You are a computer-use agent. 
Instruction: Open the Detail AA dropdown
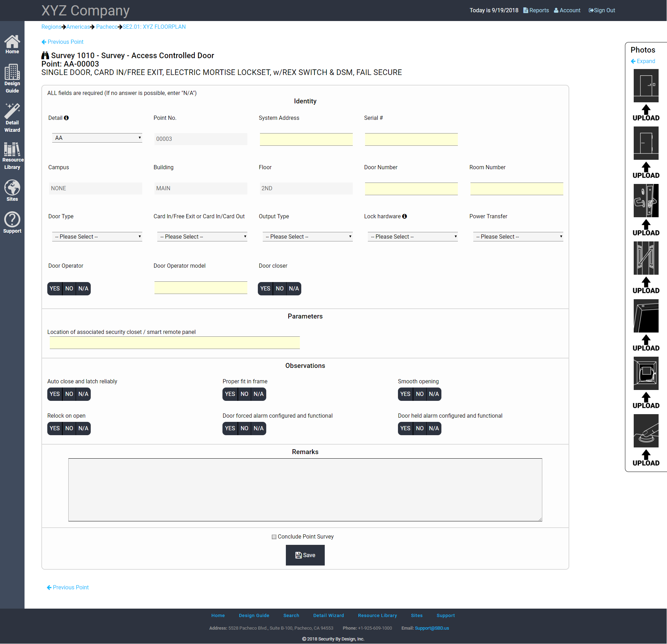[x=97, y=138]
